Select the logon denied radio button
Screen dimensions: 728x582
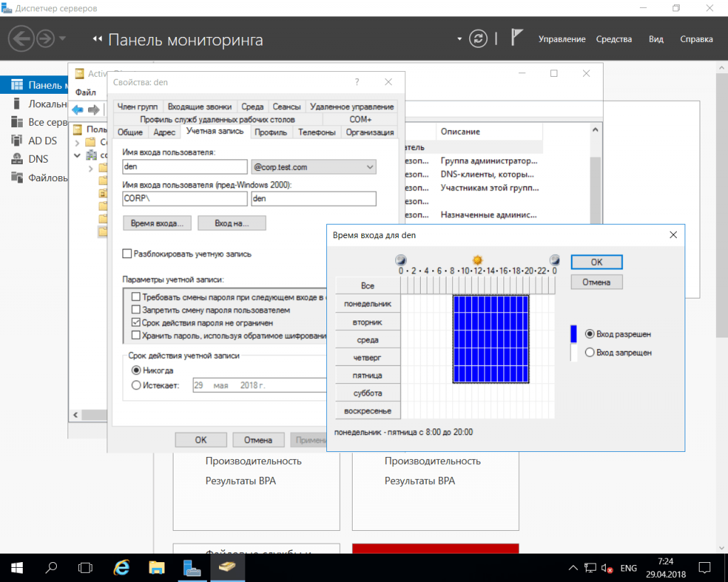(x=589, y=352)
